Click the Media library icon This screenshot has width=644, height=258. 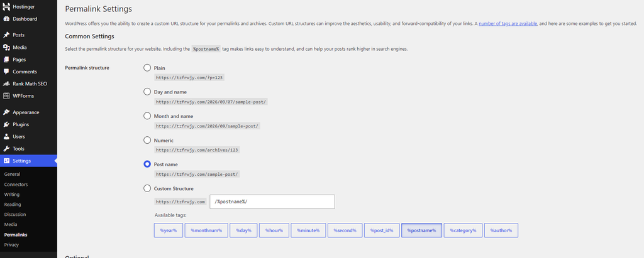[6, 48]
